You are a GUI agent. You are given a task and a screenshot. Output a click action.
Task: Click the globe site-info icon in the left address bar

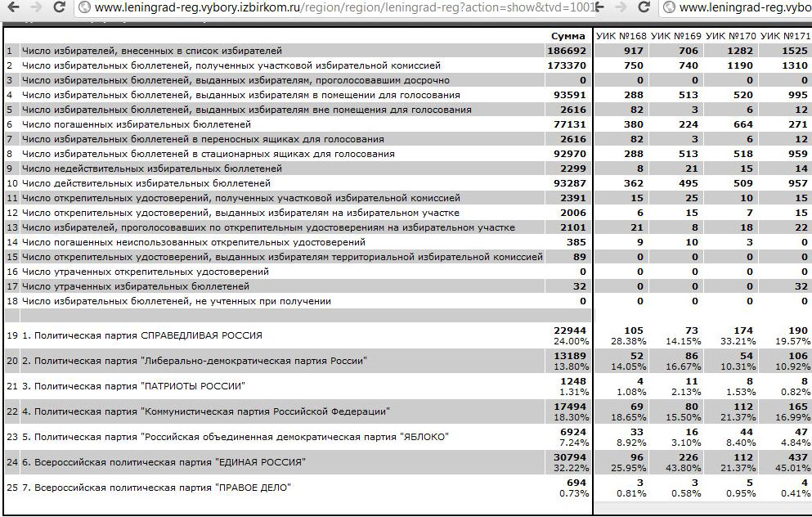tap(85, 7)
